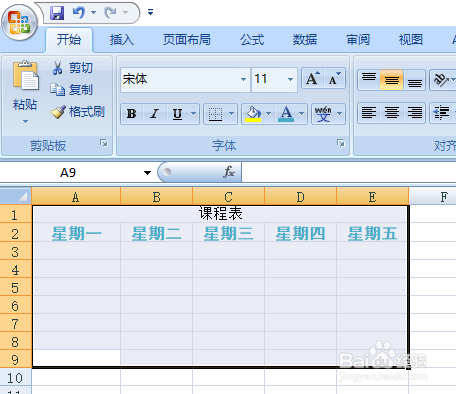This screenshot has width=456, height=394.
Task: Click the 星期五 cell
Action: pyautogui.click(x=372, y=233)
